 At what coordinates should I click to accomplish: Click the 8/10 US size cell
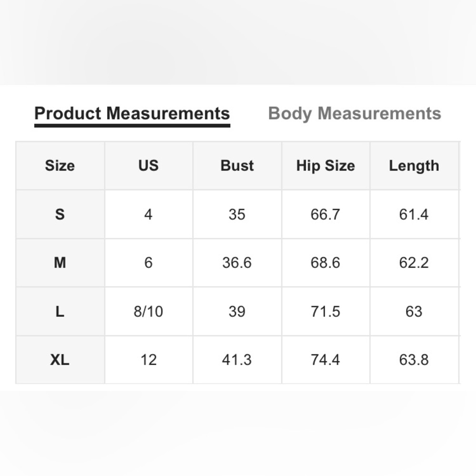(149, 311)
